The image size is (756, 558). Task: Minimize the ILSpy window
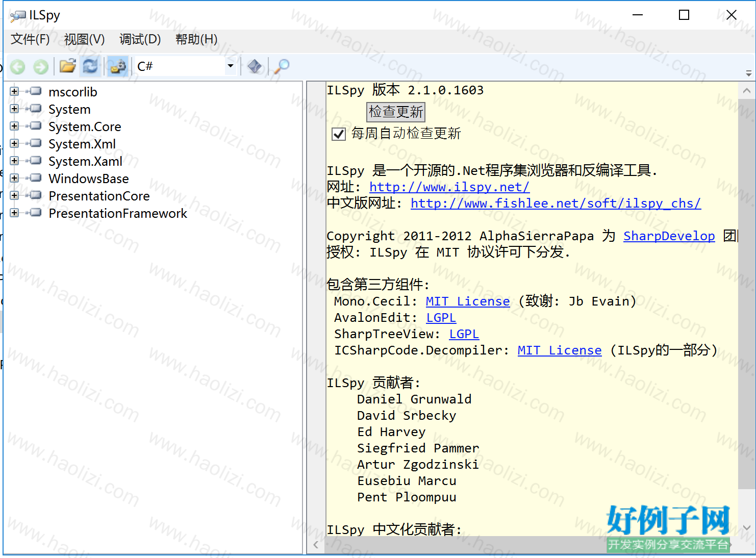(x=638, y=15)
